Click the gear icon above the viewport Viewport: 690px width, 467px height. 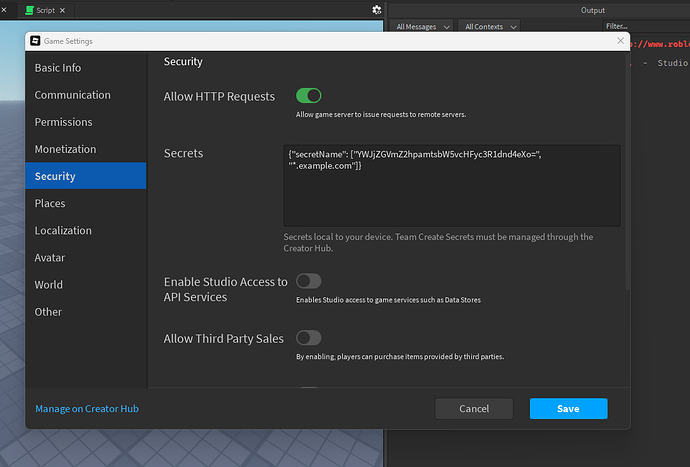pyautogui.click(x=376, y=9)
